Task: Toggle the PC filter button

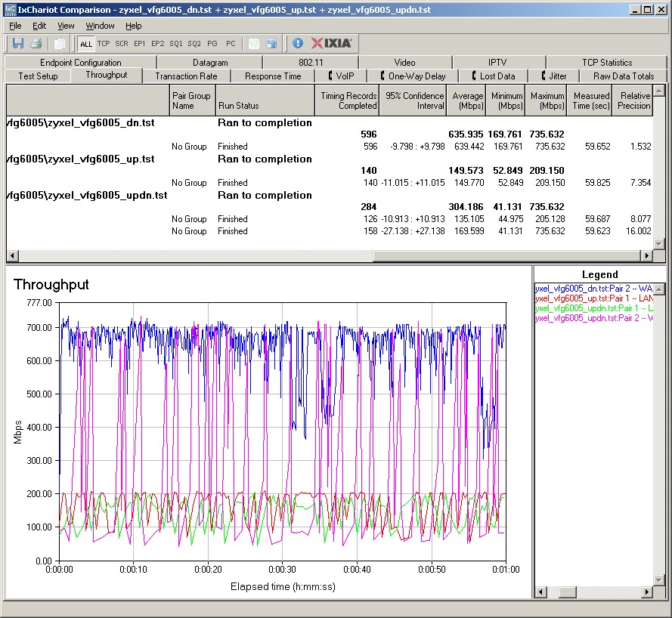Action: (x=231, y=44)
